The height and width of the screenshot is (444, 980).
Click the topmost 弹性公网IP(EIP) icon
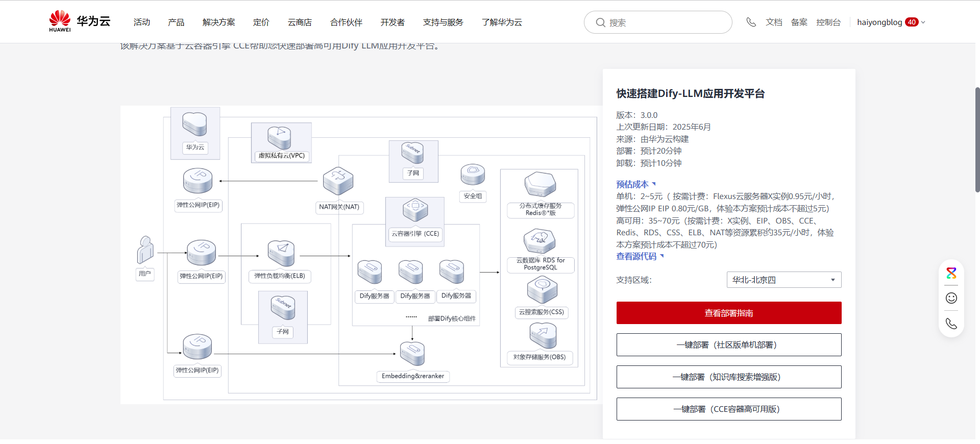coord(198,181)
